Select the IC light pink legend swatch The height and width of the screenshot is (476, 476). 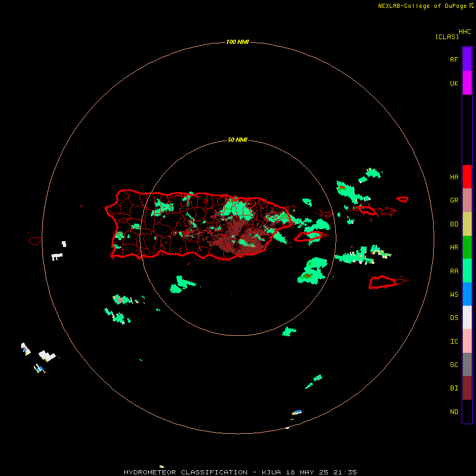click(467, 341)
